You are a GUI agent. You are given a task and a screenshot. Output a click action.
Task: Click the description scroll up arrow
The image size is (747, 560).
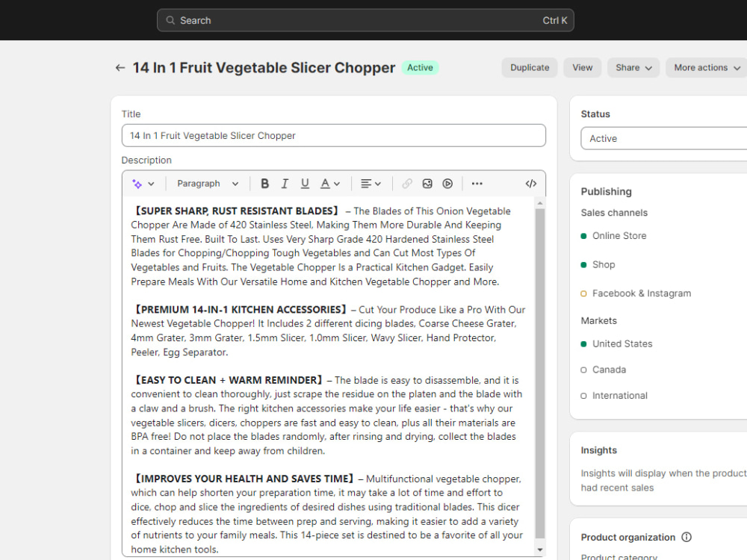(x=540, y=203)
